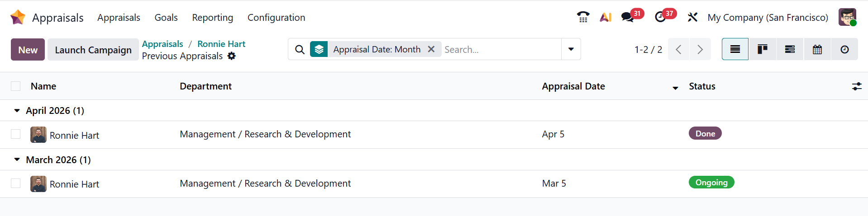
Task: Click the green Ongoing status badge
Action: click(x=711, y=183)
